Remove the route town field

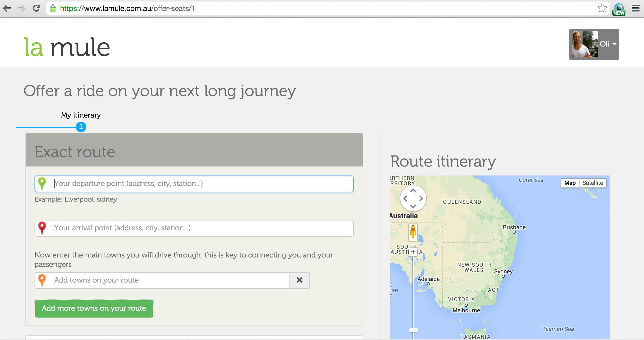pyautogui.click(x=299, y=280)
